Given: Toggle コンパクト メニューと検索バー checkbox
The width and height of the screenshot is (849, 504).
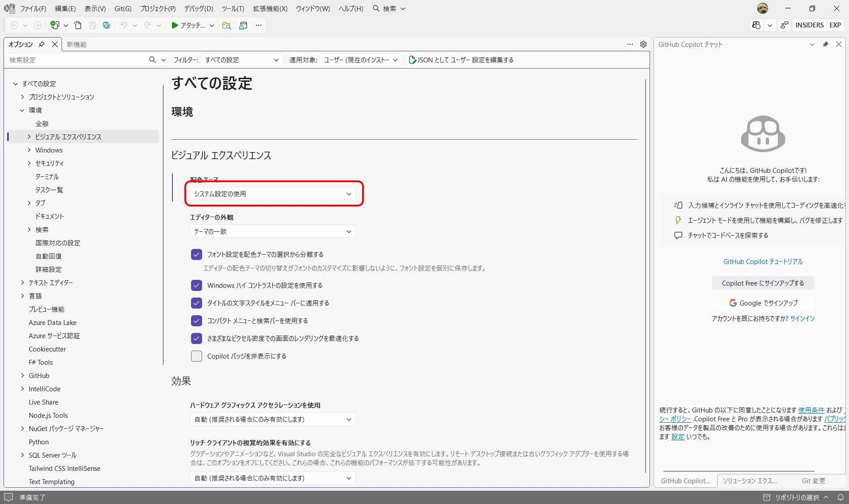Looking at the screenshot, I should click(x=196, y=321).
